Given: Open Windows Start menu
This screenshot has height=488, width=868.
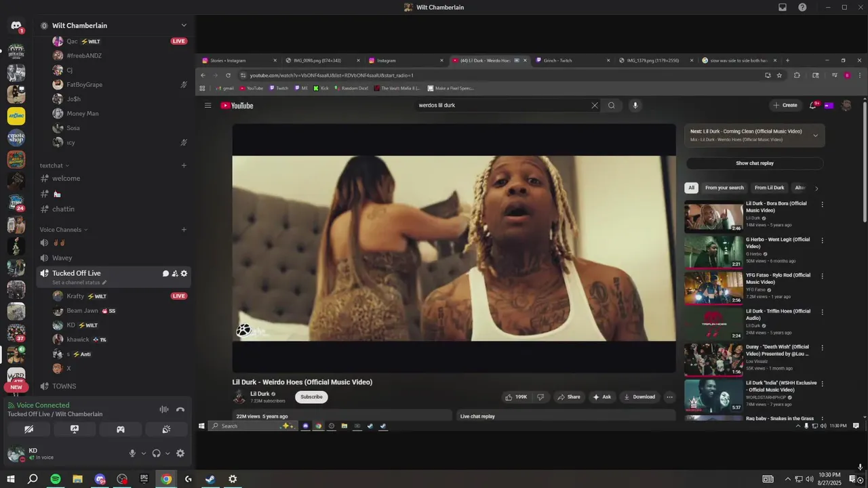Looking at the screenshot, I should click(x=11, y=479).
